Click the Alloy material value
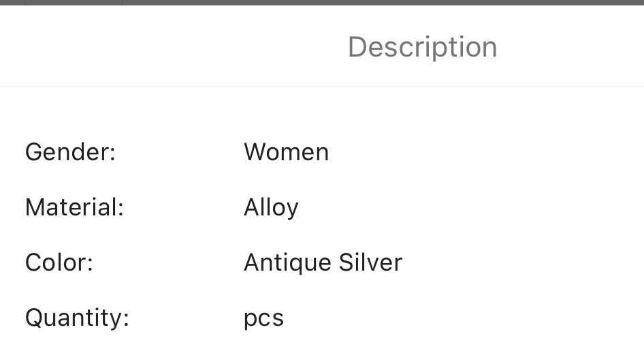 (x=271, y=207)
